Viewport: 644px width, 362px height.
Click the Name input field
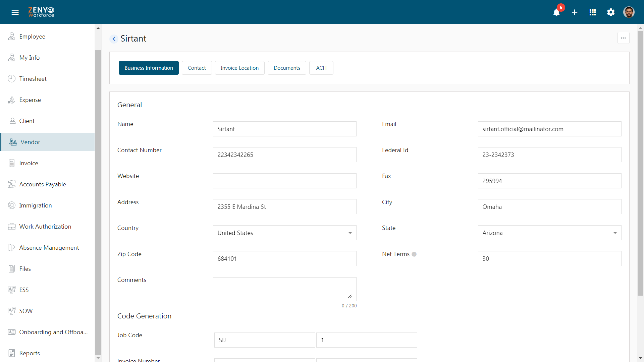coord(285,129)
